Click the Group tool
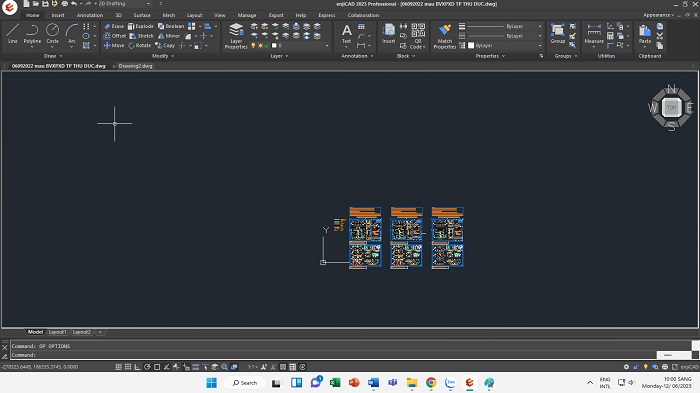The height and width of the screenshot is (393, 700). point(558,33)
